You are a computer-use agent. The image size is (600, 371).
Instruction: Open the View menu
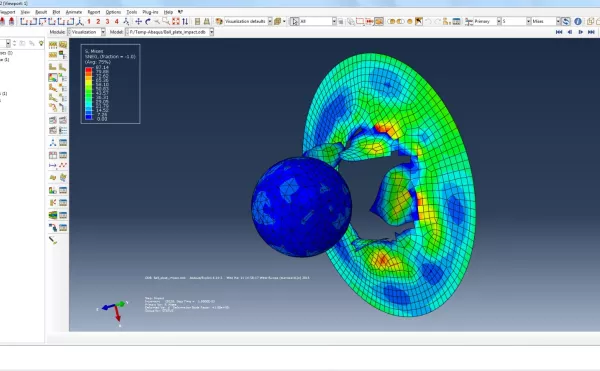tap(25, 12)
